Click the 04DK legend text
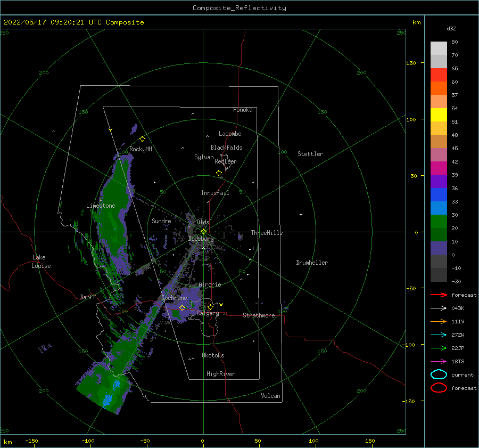Viewport: 479px width, 448px height. point(458,308)
